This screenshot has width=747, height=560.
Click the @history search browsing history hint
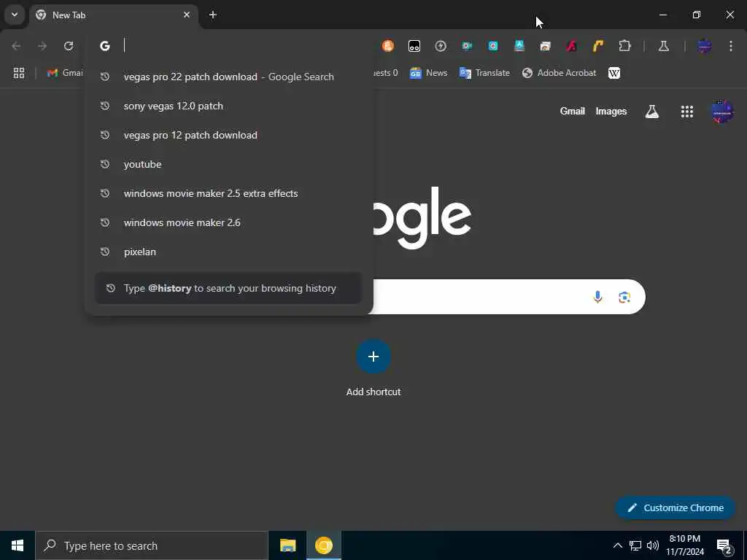pyautogui.click(x=228, y=288)
